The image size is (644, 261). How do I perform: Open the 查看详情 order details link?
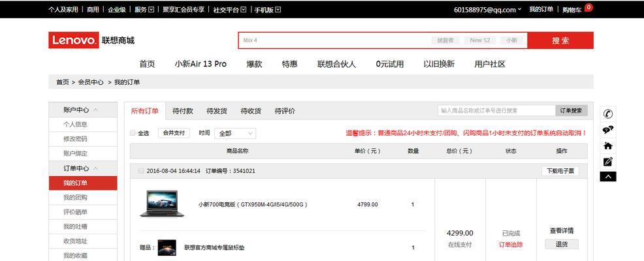562,230
